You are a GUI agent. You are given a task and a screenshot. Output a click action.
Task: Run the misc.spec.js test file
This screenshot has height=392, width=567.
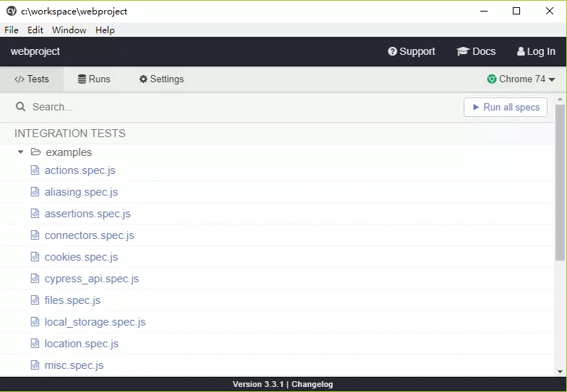[x=74, y=365]
